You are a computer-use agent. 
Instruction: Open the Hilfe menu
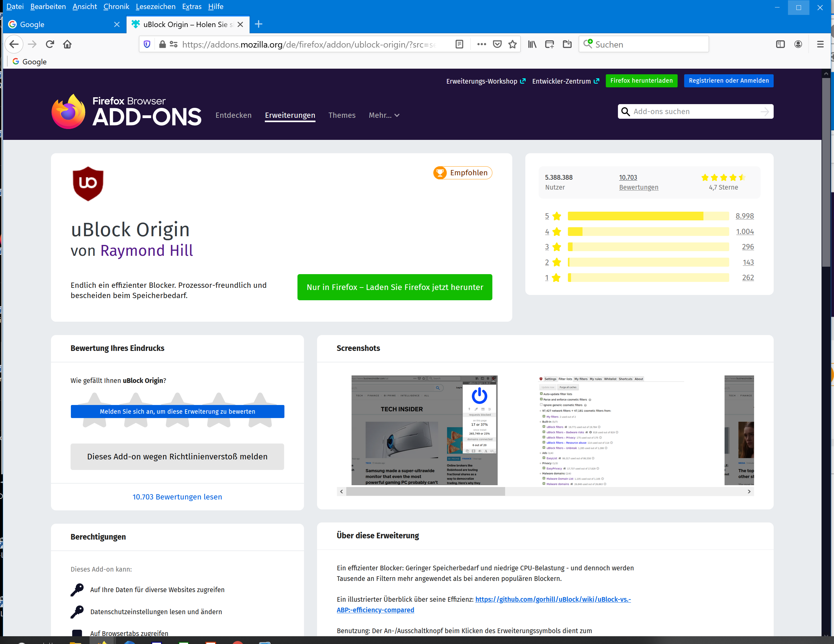216,7
